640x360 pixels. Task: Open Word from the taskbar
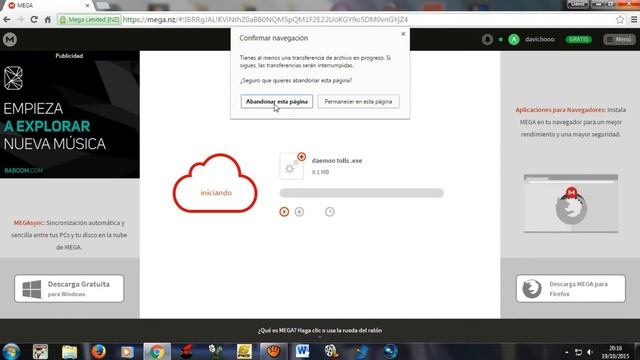(x=302, y=351)
